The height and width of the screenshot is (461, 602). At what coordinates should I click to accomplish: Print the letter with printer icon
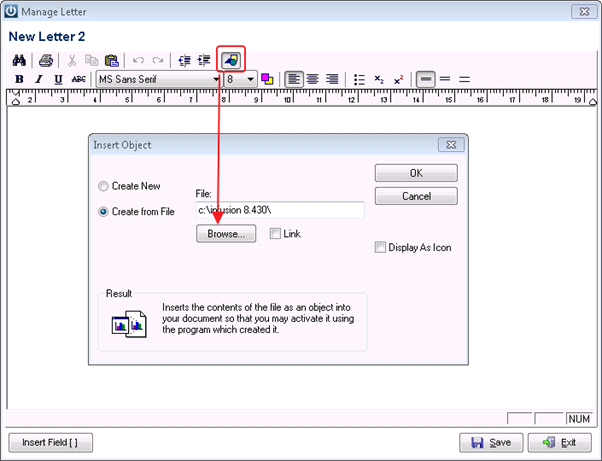point(46,60)
